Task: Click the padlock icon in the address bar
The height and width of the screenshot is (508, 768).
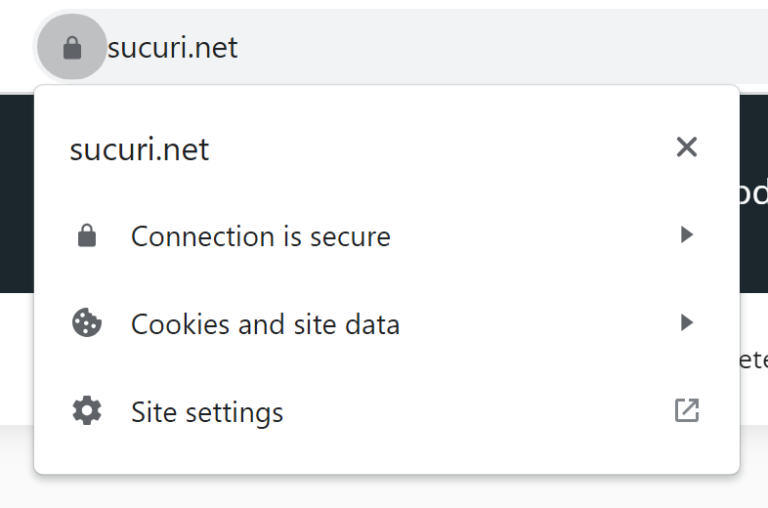Action: [71, 47]
